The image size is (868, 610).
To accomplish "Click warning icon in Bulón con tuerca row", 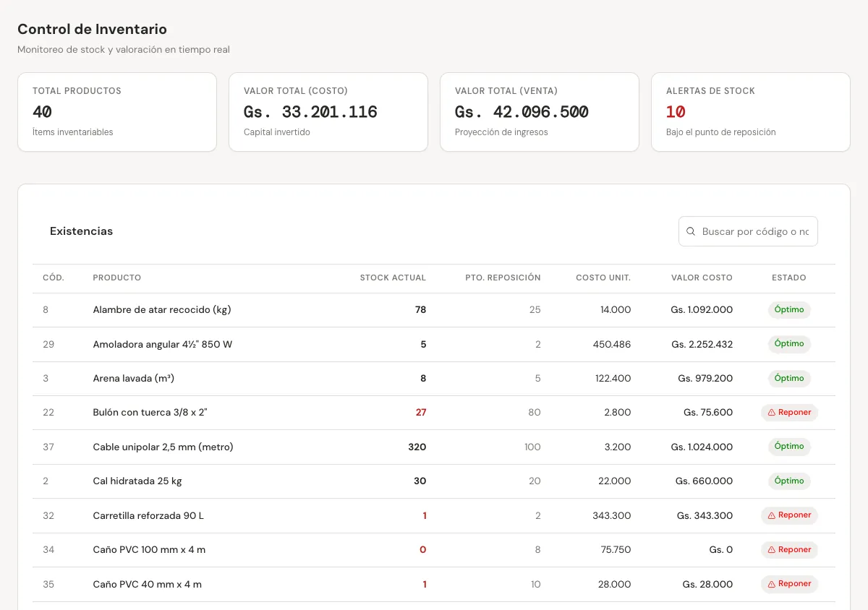I will coord(772,413).
